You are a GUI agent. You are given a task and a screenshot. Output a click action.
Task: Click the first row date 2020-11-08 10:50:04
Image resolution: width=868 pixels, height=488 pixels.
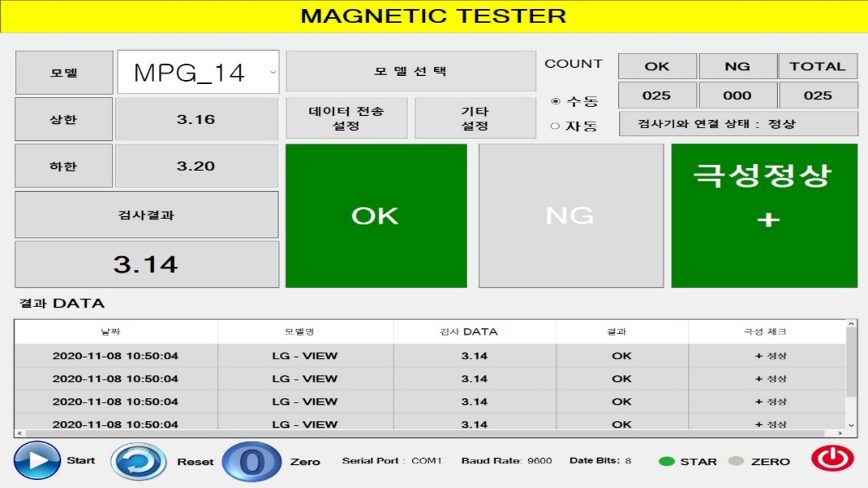point(115,356)
